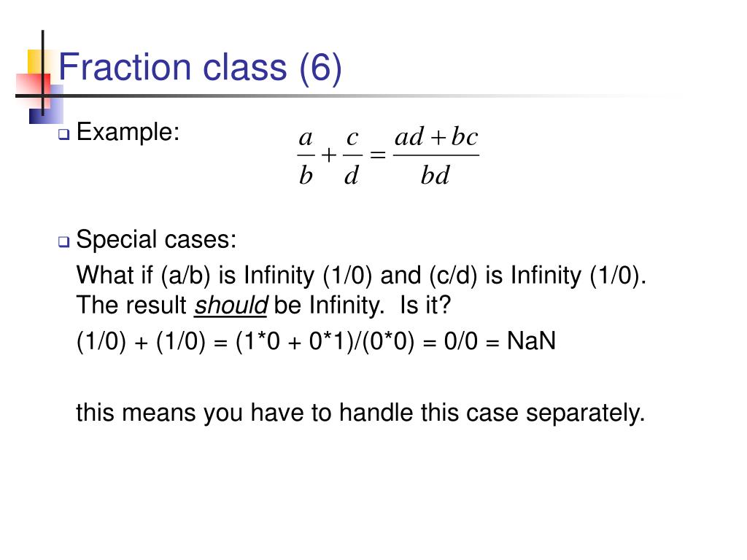This screenshot has width=747, height=560.
Task: Click the red square in slide decoration
Action: (x=32, y=90)
